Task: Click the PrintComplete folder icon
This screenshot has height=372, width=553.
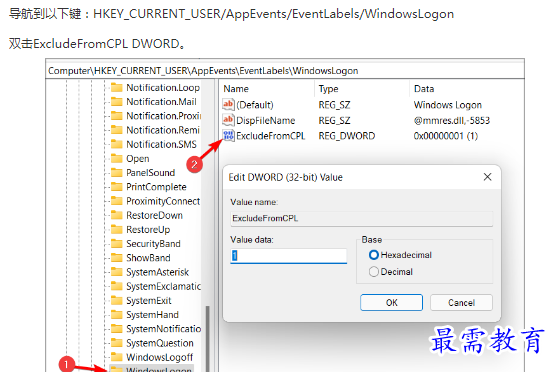Action: pyautogui.click(x=116, y=187)
